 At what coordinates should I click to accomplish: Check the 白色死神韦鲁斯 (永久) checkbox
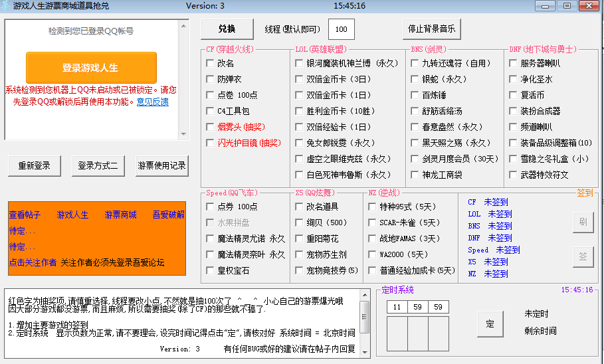[x=299, y=175]
